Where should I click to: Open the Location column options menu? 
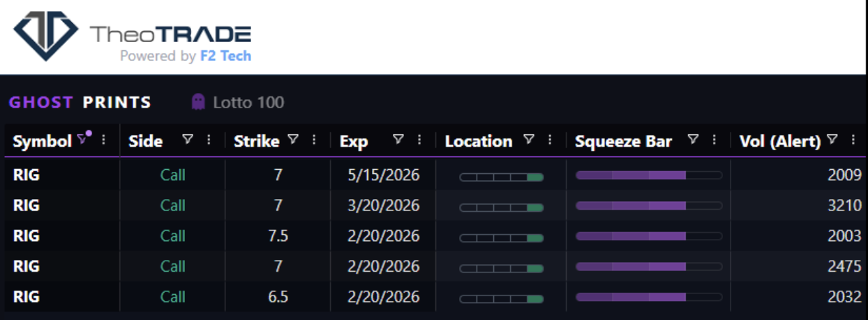point(549,140)
